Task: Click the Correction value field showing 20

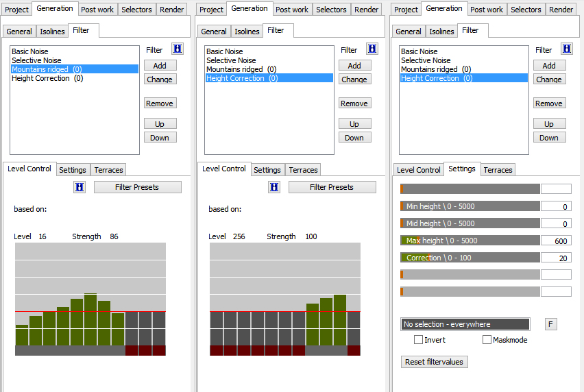Action: pyautogui.click(x=556, y=258)
